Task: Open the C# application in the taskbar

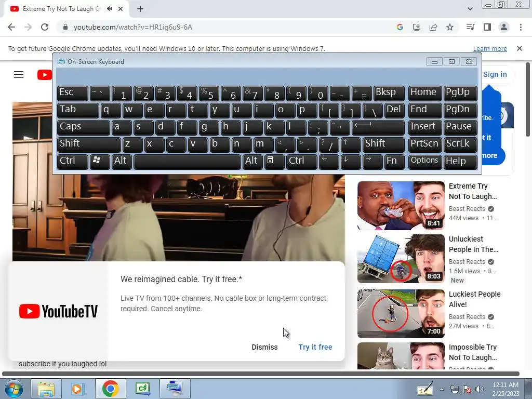Action: click(142, 389)
